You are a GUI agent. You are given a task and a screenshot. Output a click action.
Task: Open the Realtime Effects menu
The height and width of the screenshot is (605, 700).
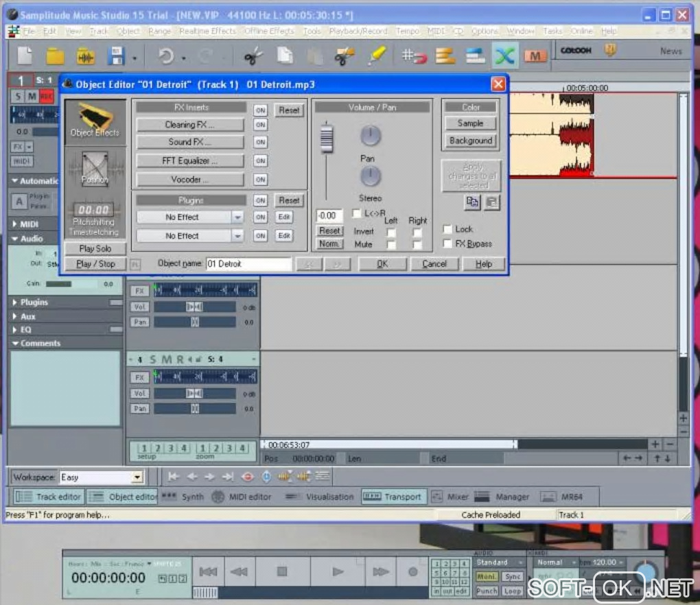(x=207, y=32)
